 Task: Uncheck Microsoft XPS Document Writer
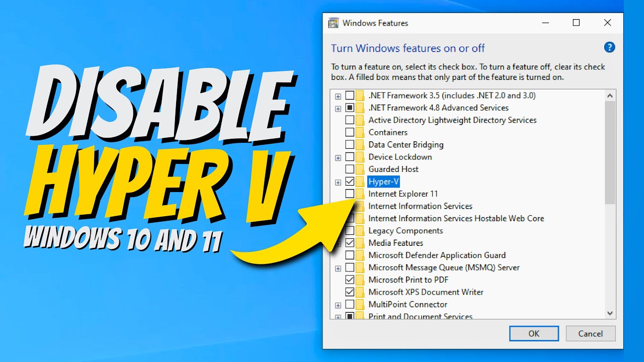tap(350, 292)
